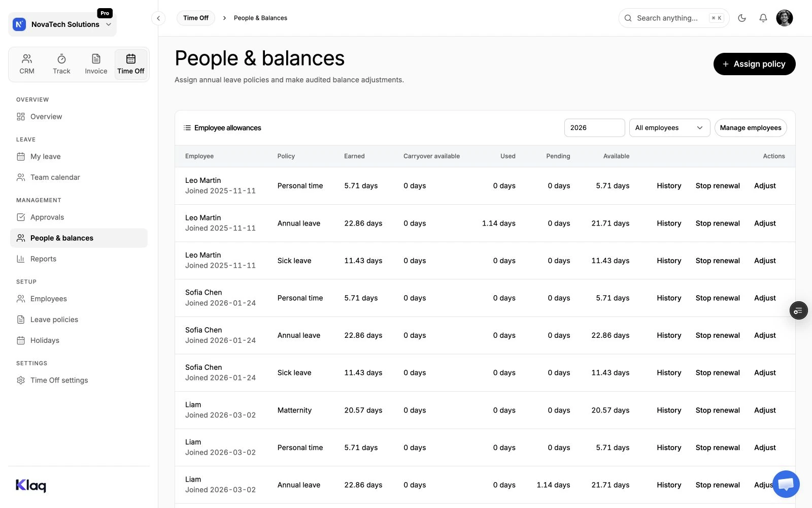Switch to the Track module
Viewport: 812px width, 508px height.
coord(61,64)
